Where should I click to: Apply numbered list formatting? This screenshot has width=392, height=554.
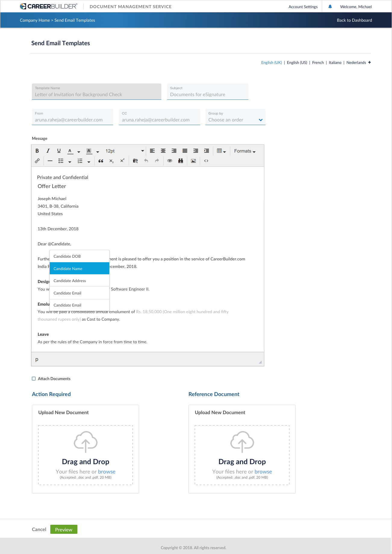80,161
